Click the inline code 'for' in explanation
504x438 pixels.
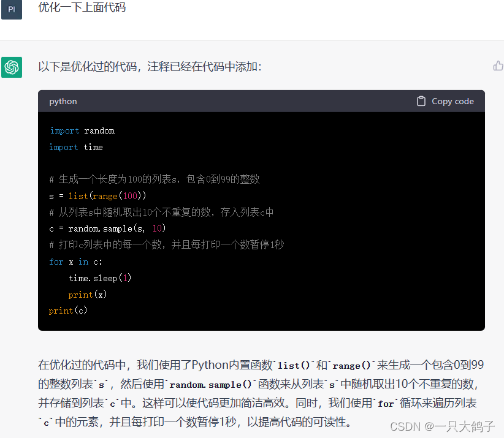[386, 403]
